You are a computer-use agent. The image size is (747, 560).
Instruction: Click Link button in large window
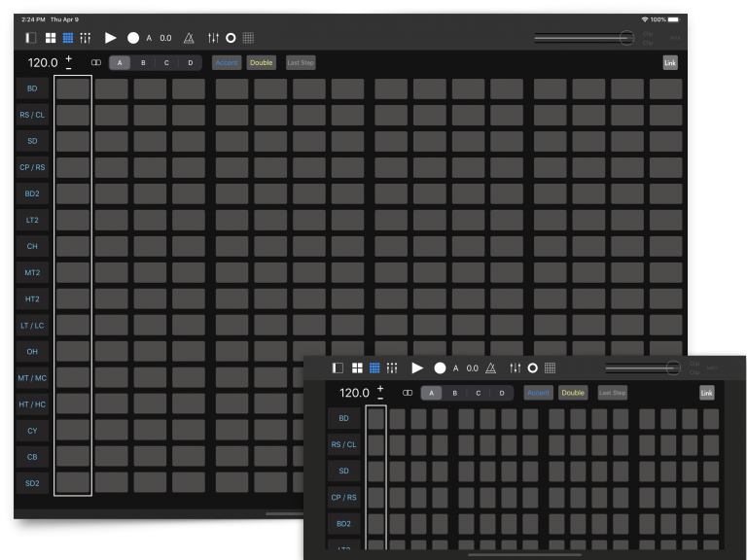coord(670,63)
